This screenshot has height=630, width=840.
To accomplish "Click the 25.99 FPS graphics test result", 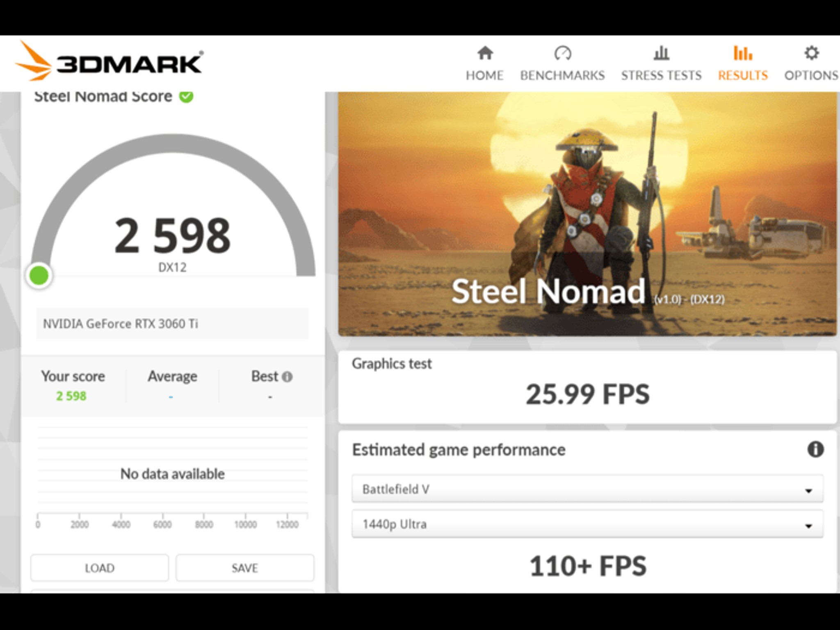I will pos(588,394).
